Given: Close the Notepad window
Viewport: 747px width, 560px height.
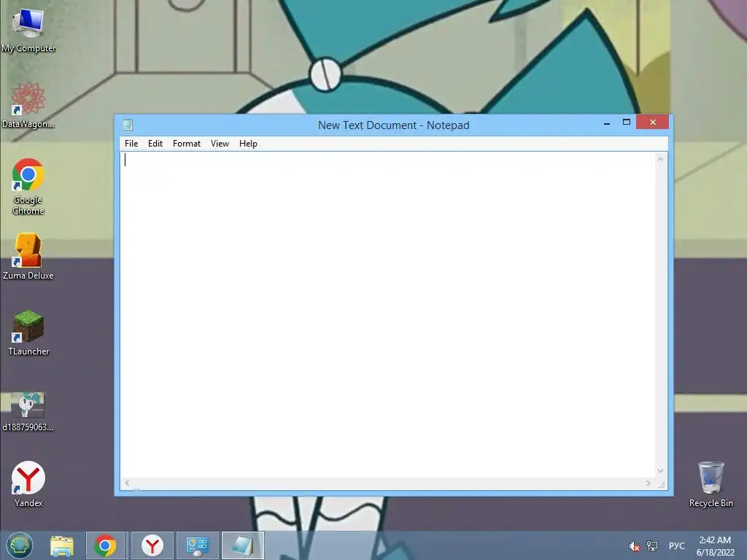Looking at the screenshot, I should (652, 122).
